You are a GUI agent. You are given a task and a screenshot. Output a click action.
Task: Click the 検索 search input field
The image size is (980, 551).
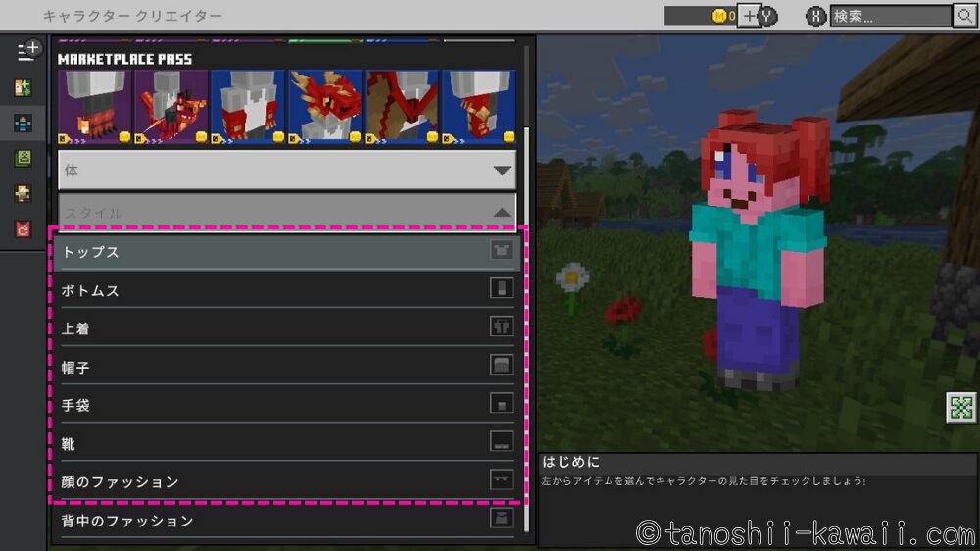tap(890, 16)
